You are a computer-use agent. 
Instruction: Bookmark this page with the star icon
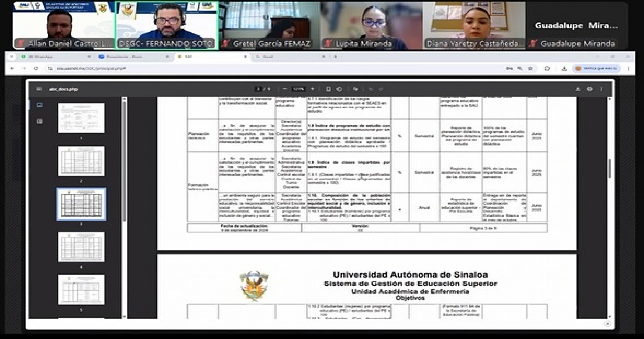(531, 68)
